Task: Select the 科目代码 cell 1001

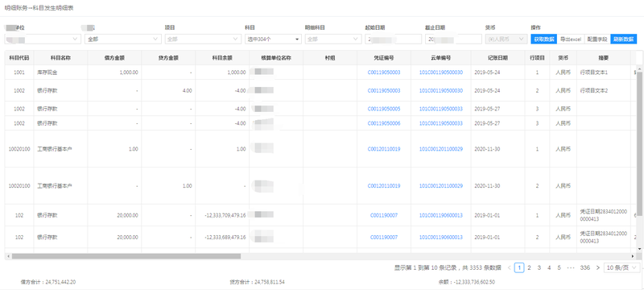Action: 19,72
